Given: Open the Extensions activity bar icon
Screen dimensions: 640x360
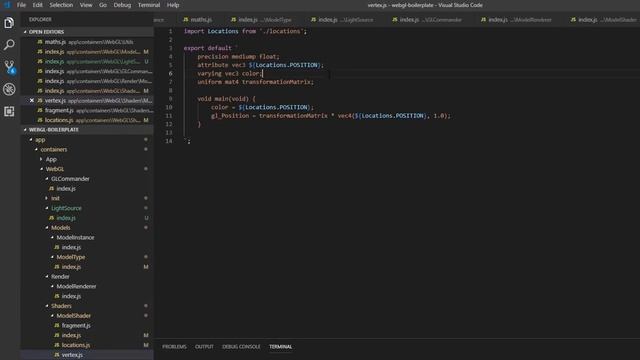Looking at the screenshot, I should 9,111.
